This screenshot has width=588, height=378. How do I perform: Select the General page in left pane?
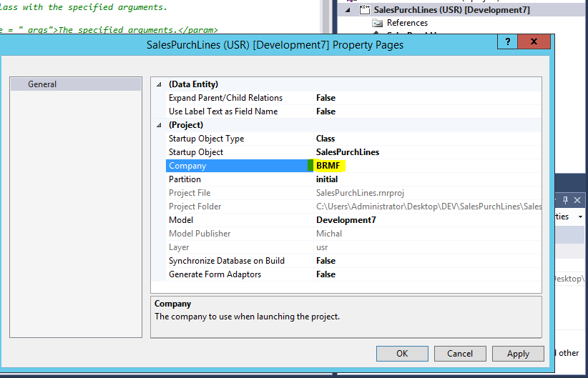click(76, 84)
